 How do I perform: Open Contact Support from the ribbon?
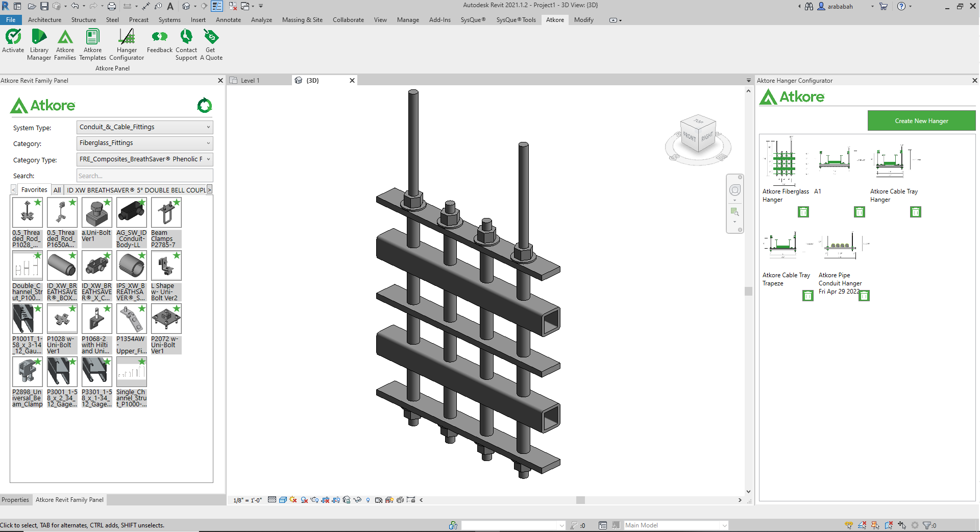click(186, 44)
